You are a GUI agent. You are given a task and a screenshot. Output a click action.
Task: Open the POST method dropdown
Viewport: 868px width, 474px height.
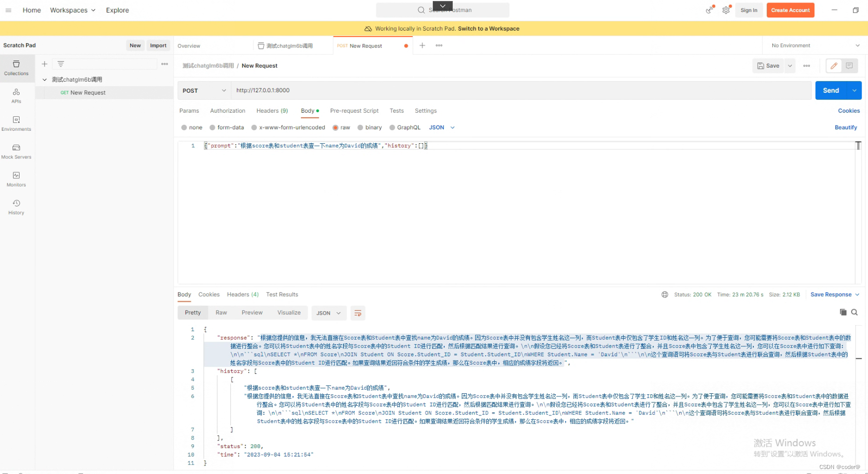[204, 91]
